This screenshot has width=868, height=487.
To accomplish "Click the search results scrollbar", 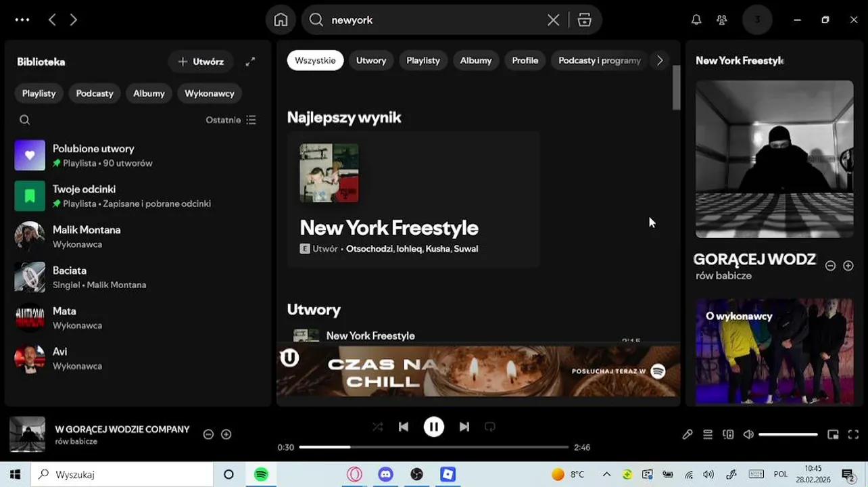I will point(676,88).
